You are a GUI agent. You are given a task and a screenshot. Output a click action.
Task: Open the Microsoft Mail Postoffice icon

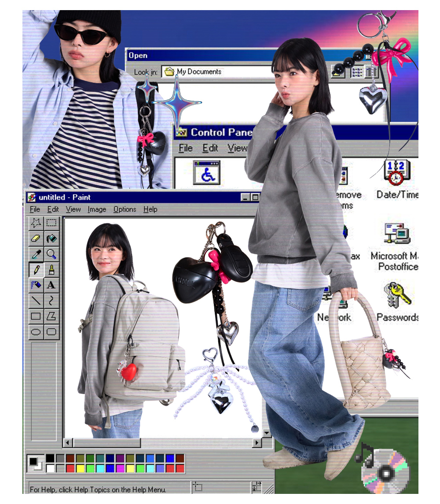(396, 234)
